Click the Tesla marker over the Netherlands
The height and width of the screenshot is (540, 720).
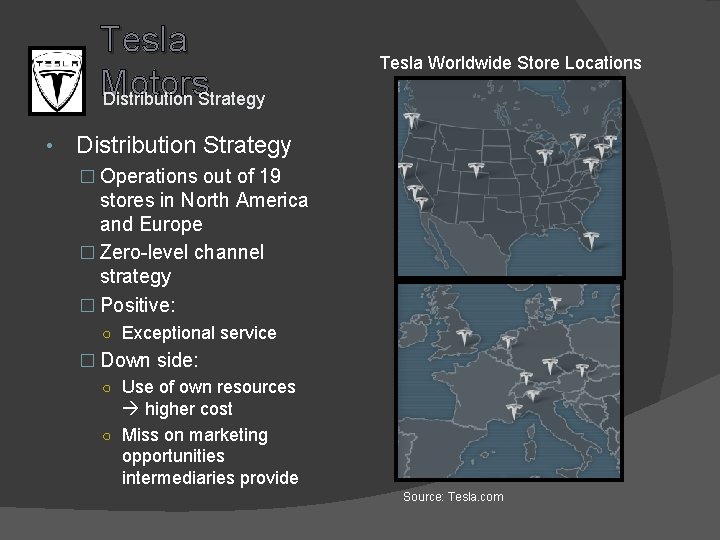(x=507, y=341)
